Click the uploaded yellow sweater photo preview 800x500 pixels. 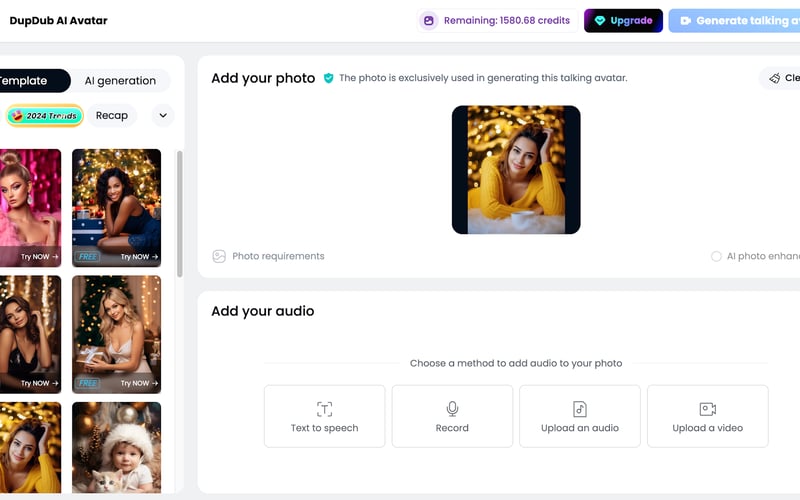click(516, 170)
